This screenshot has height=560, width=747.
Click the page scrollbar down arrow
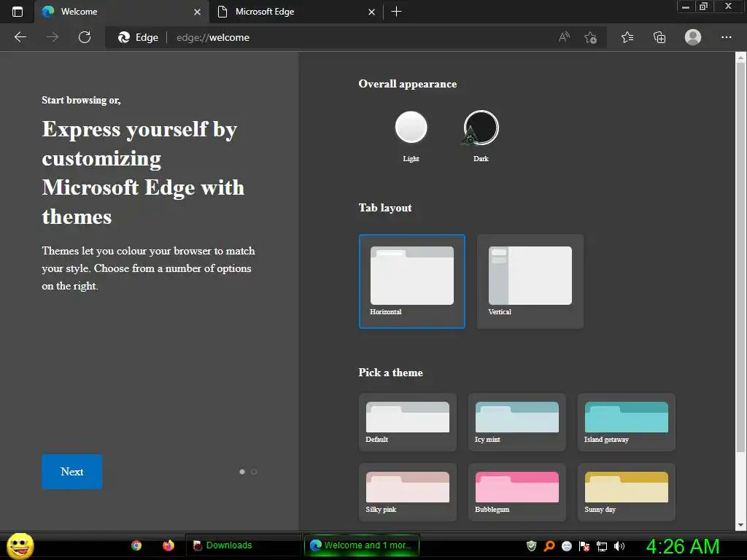pos(741,525)
